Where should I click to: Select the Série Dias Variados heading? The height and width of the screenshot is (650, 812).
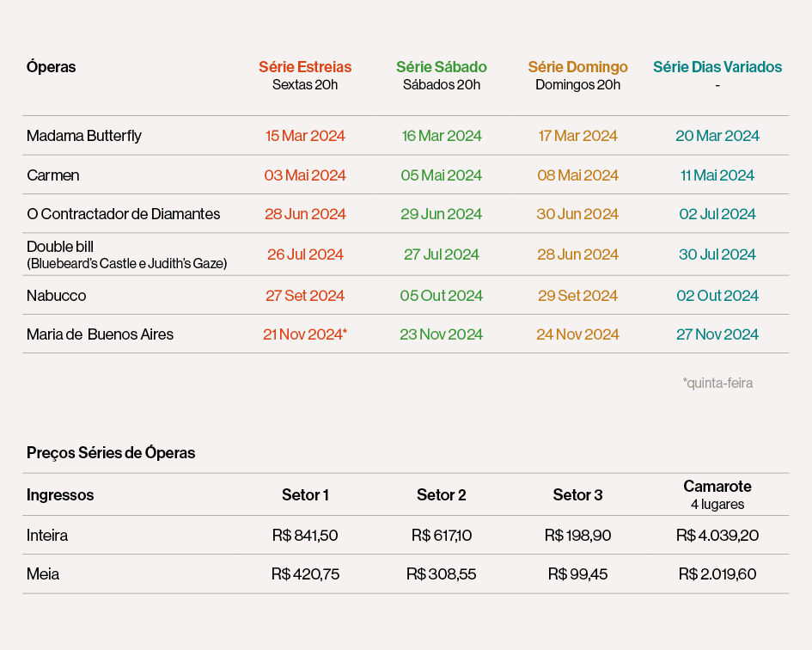click(x=717, y=67)
